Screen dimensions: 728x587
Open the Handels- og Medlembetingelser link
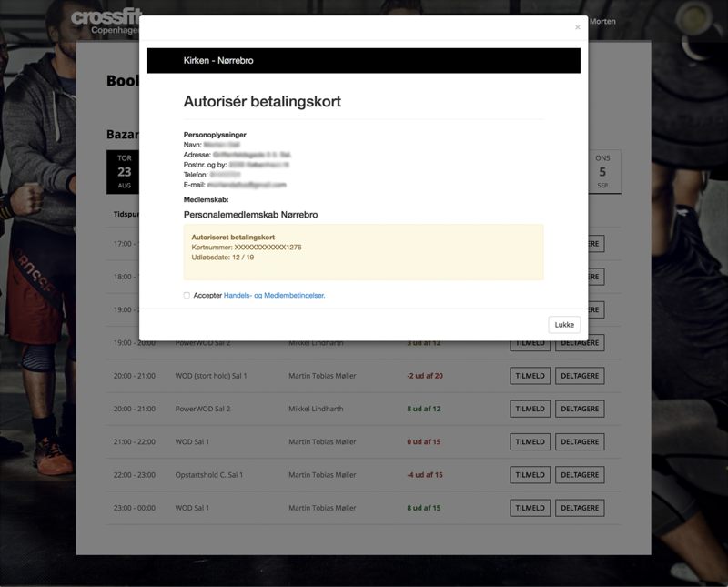(275, 296)
